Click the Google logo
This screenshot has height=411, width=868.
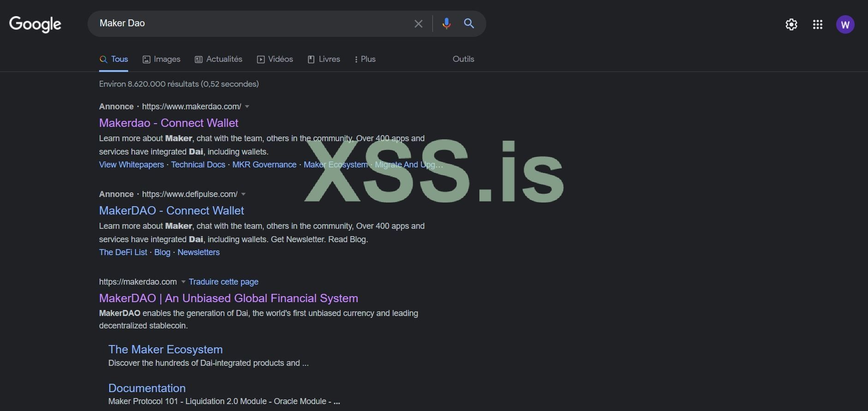[35, 24]
